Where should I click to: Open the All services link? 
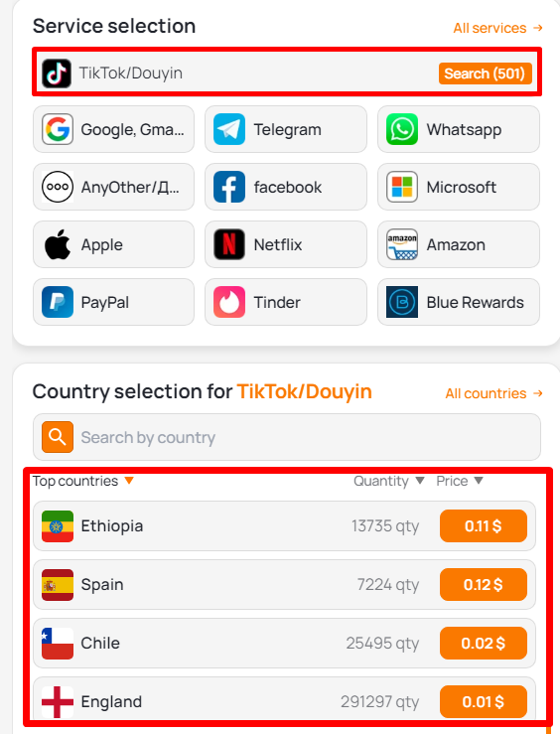497,28
